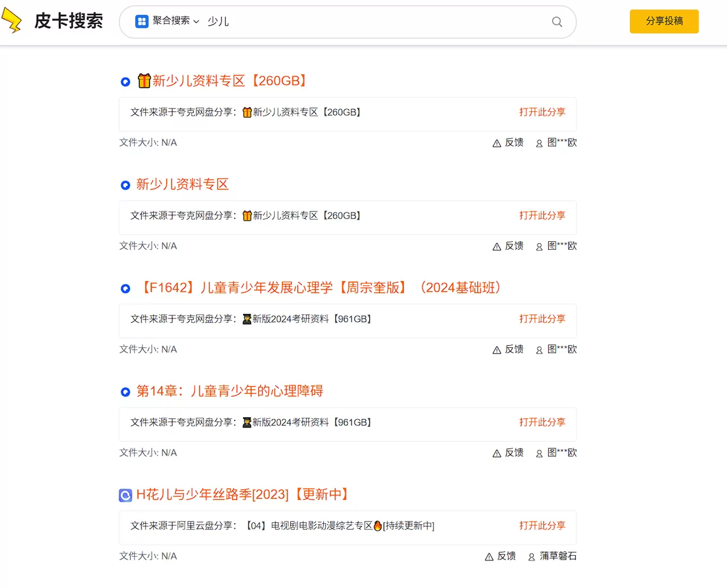Image resolution: width=727 pixels, height=588 pixels.
Task: Click the 皮卡搜索 lightning bolt logo
Action: (13, 20)
